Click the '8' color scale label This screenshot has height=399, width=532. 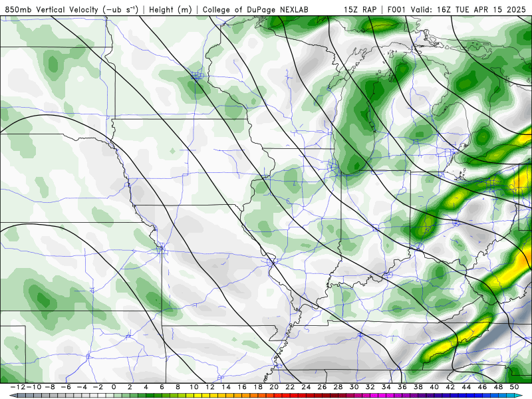(178, 387)
